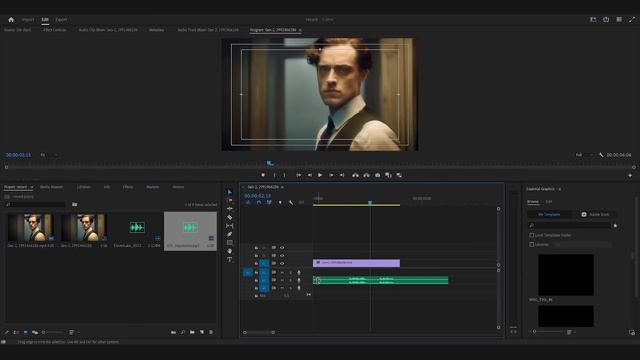Image resolution: width=640 pixels, height=360 pixels.
Task: Open the Fit zoom level dropdown
Action: coord(49,155)
